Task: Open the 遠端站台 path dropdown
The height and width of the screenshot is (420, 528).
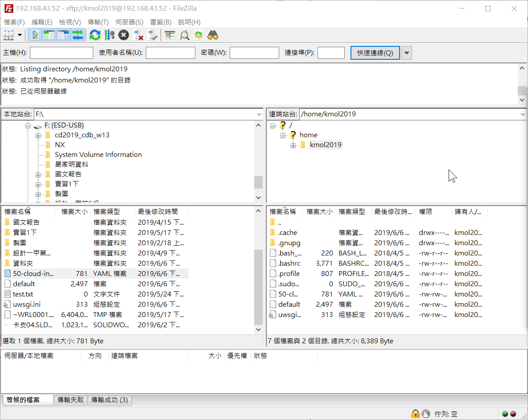Action: [523, 114]
